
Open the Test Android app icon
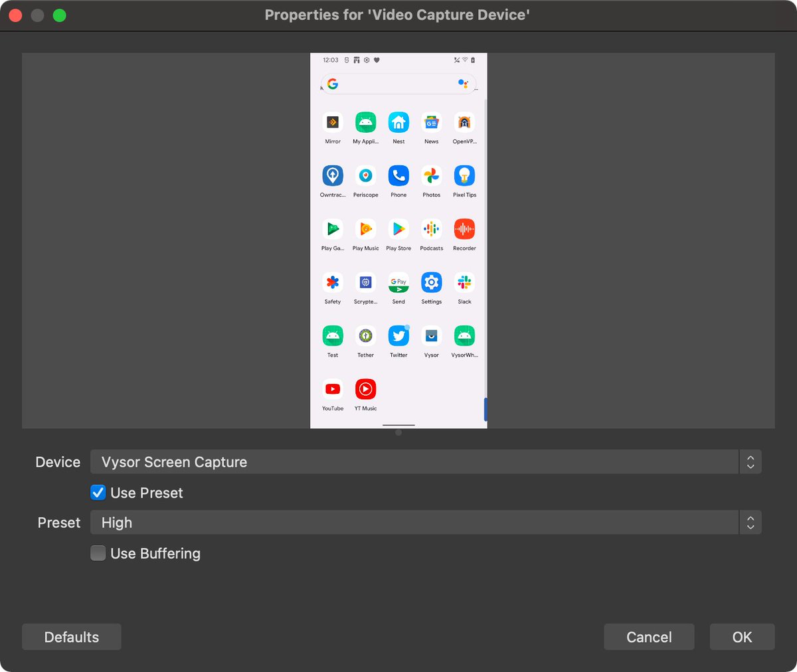[333, 335]
